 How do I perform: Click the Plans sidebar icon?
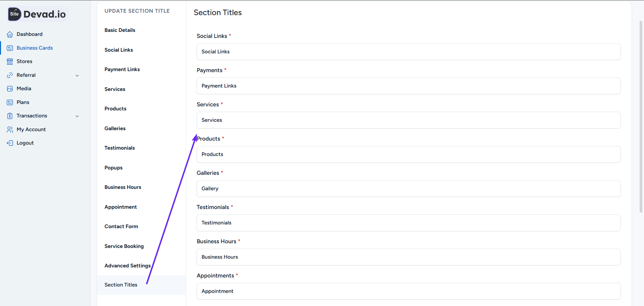point(10,102)
